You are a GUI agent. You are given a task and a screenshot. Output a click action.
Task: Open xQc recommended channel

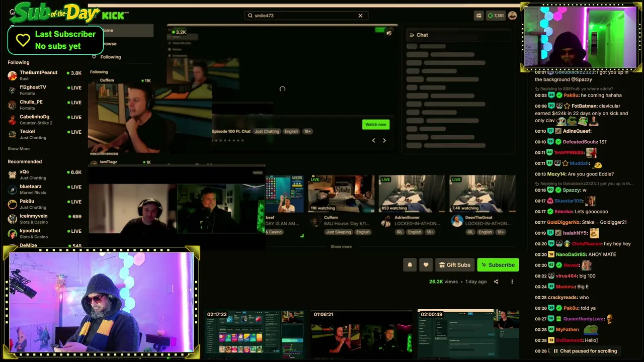click(x=44, y=174)
